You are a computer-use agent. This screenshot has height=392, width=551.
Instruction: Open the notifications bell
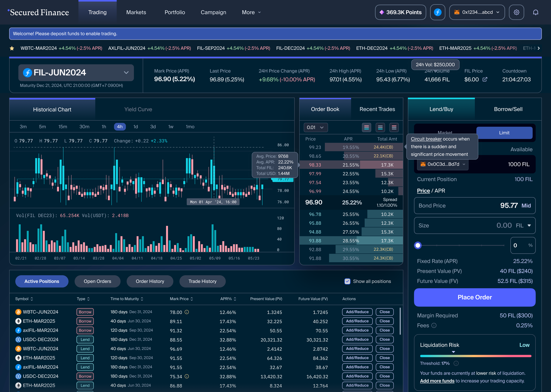click(536, 12)
